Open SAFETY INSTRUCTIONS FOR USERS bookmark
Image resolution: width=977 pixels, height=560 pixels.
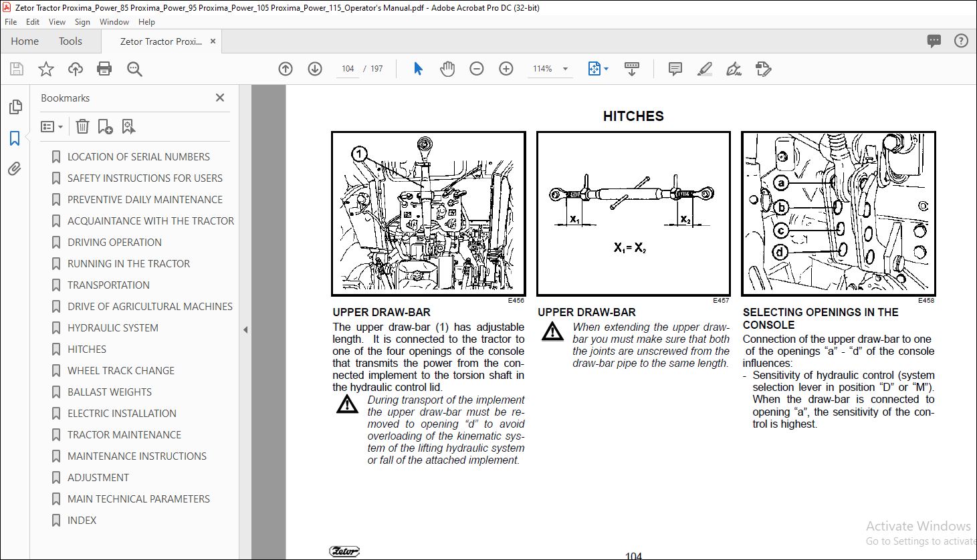pyautogui.click(x=145, y=178)
